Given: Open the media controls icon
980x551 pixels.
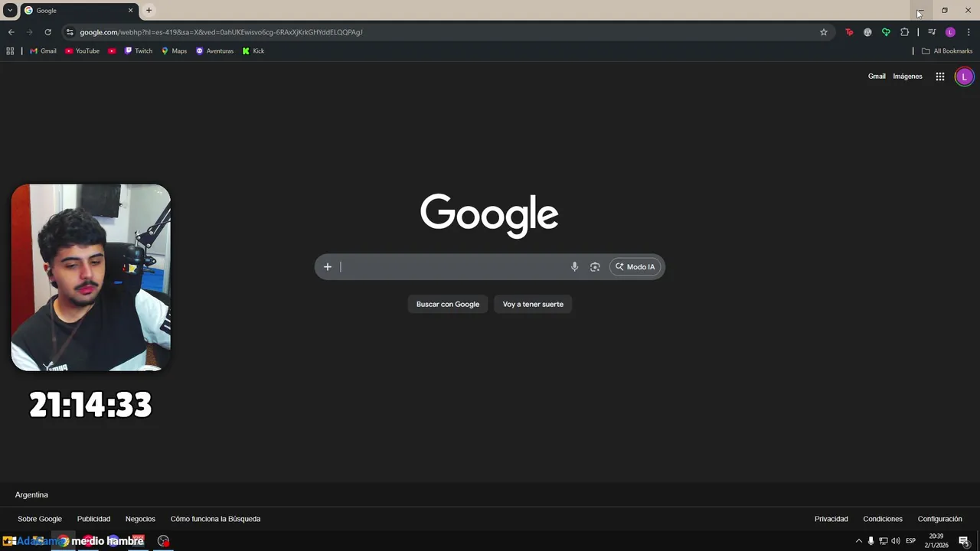Looking at the screenshot, I should coord(932,32).
